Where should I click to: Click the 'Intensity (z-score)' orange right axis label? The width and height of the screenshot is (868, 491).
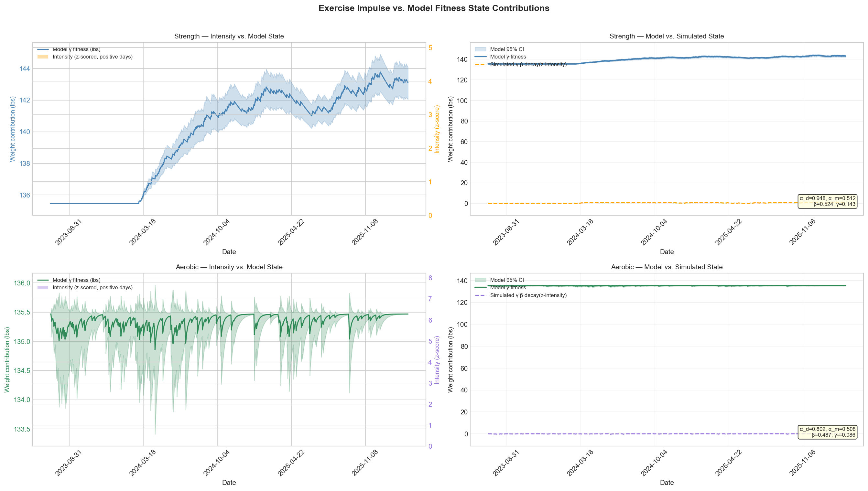coord(437,129)
